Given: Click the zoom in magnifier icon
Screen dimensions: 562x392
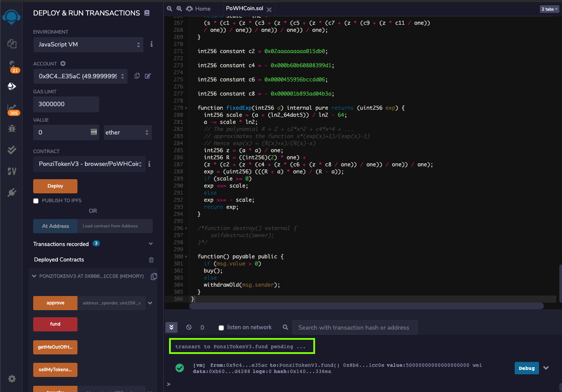Looking at the screenshot, I should 179,8.
